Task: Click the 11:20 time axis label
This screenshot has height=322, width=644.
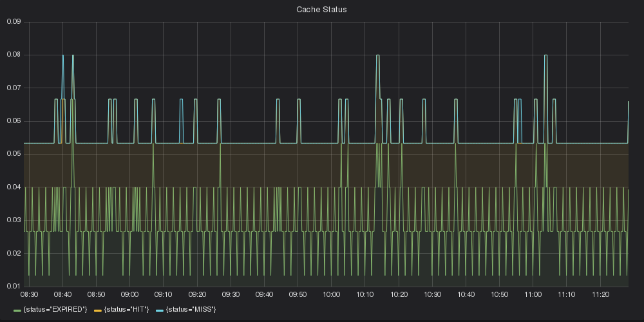Action: pyautogui.click(x=600, y=294)
